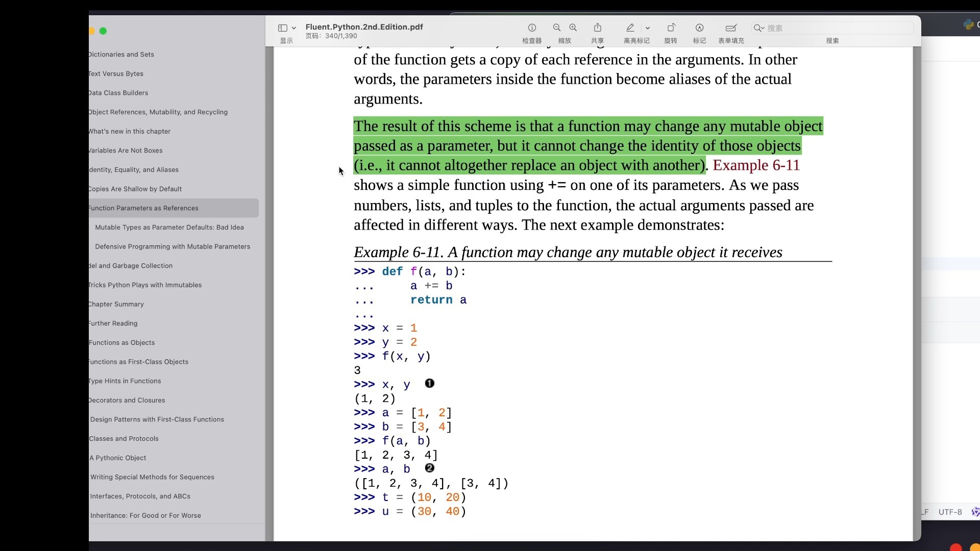Open Data Class Builders in outline

pos(118,93)
